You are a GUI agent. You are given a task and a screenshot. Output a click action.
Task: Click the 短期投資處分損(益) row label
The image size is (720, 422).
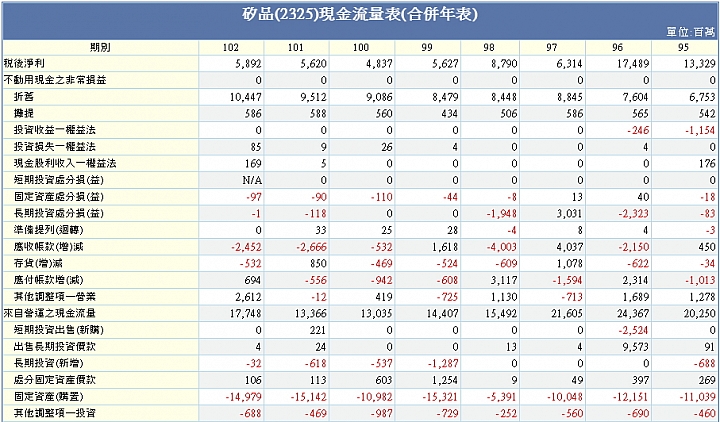[x=59, y=180]
